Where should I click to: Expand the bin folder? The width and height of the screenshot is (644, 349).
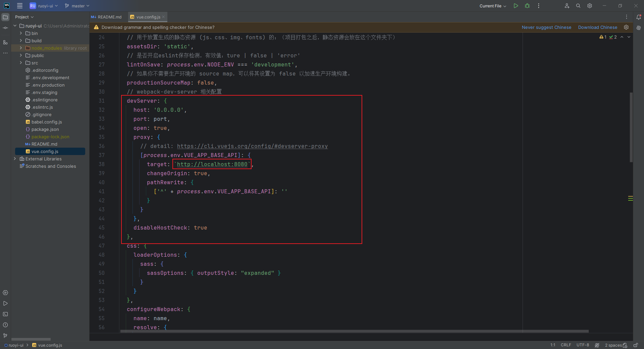click(x=21, y=33)
